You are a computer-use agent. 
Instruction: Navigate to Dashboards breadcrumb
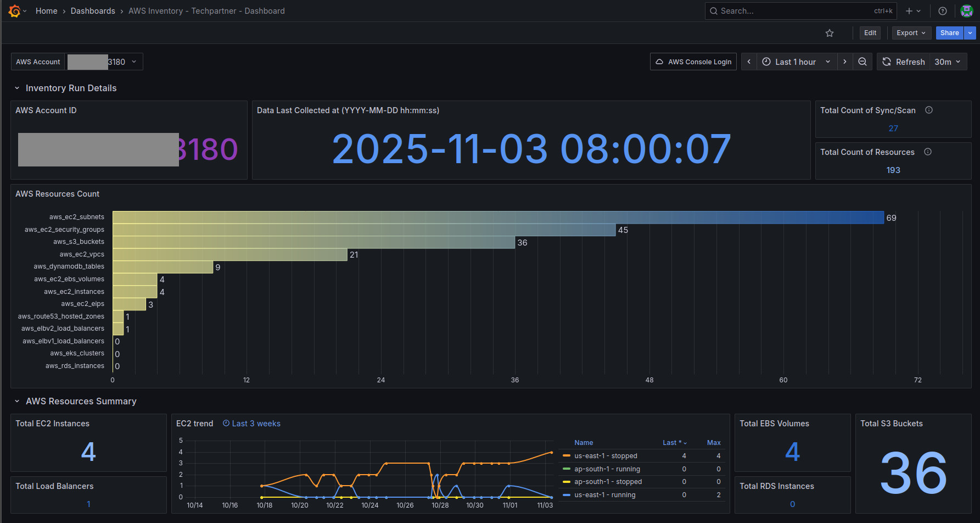click(x=93, y=11)
